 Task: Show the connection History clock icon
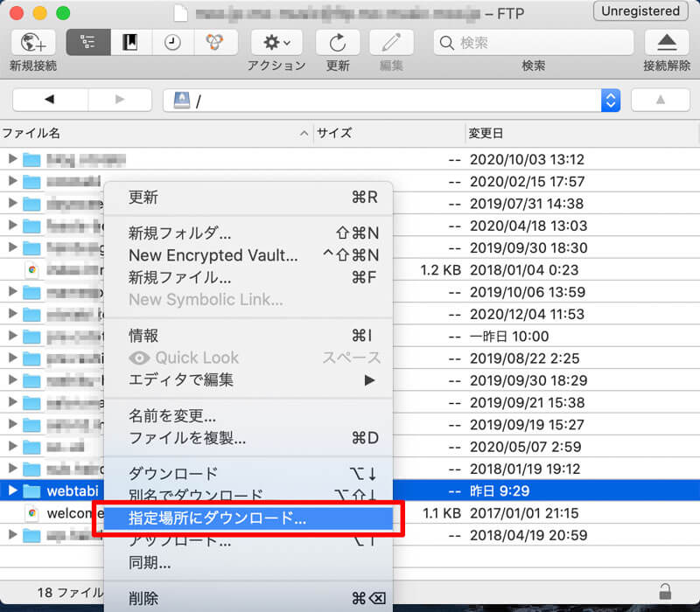[x=172, y=42]
